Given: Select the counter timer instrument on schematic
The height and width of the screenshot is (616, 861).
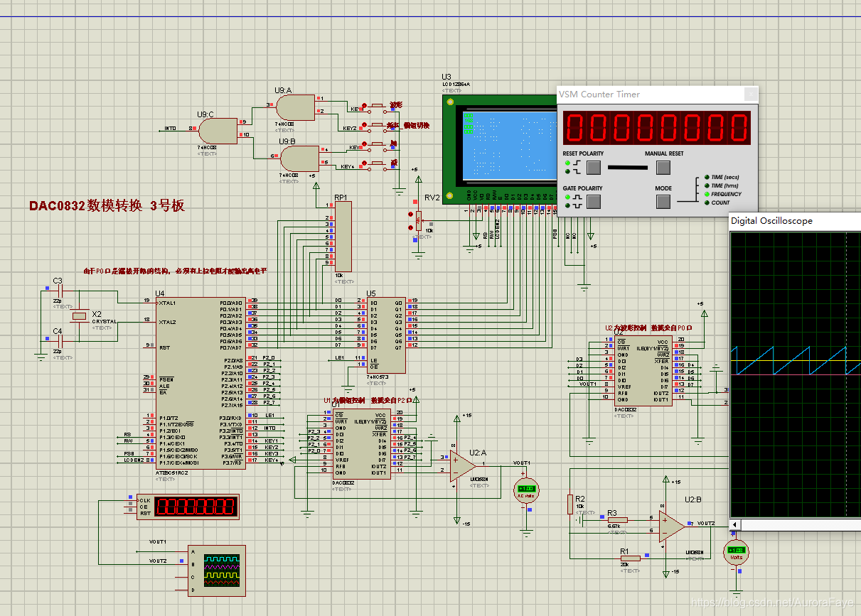Looking at the screenshot, I should pyautogui.click(x=188, y=506).
